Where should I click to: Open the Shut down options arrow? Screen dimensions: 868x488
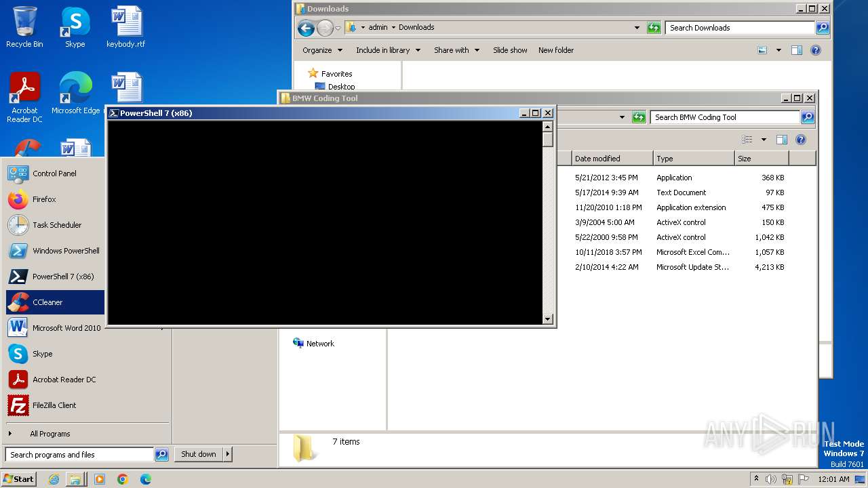(228, 454)
